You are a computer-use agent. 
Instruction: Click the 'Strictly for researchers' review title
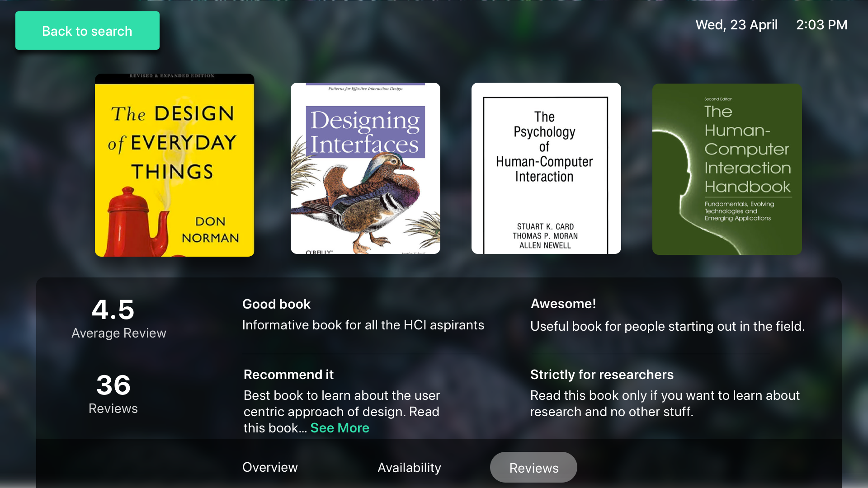(x=602, y=375)
